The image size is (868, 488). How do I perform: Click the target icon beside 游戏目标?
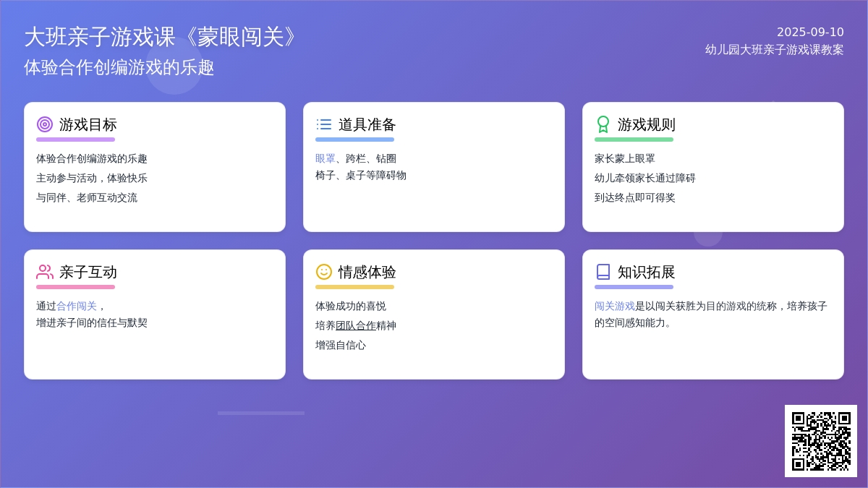point(45,124)
